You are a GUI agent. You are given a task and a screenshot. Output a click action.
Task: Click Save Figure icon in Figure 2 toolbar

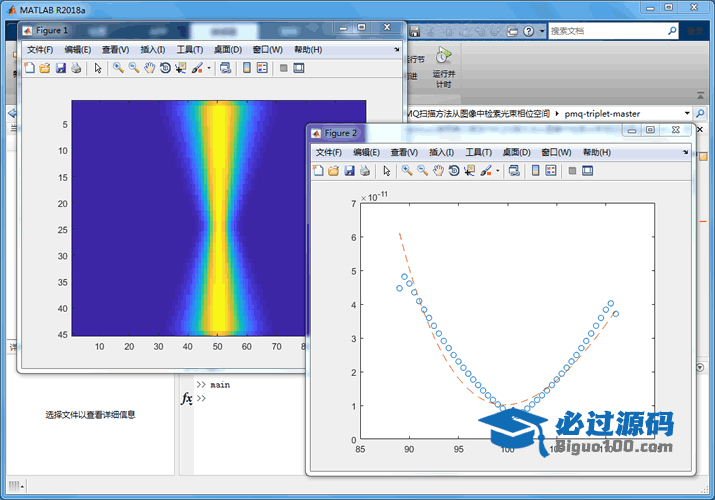(x=349, y=170)
